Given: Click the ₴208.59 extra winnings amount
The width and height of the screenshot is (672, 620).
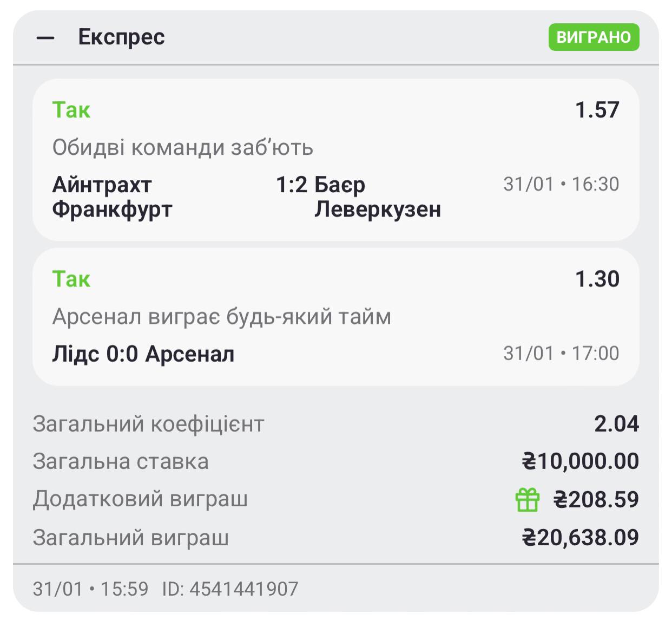Looking at the screenshot, I should pyautogui.click(x=596, y=499).
